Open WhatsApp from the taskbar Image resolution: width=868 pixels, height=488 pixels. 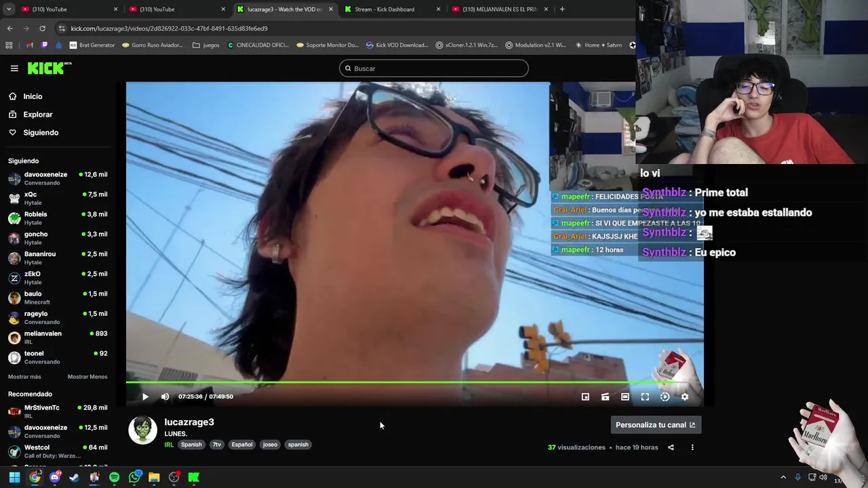(x=134, y=477)
